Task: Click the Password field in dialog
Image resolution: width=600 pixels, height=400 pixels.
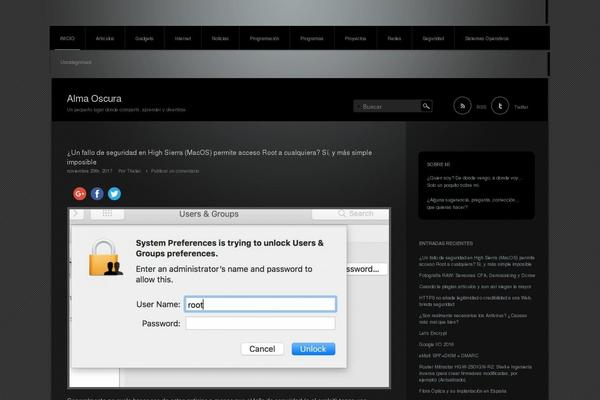Action: 260,323
